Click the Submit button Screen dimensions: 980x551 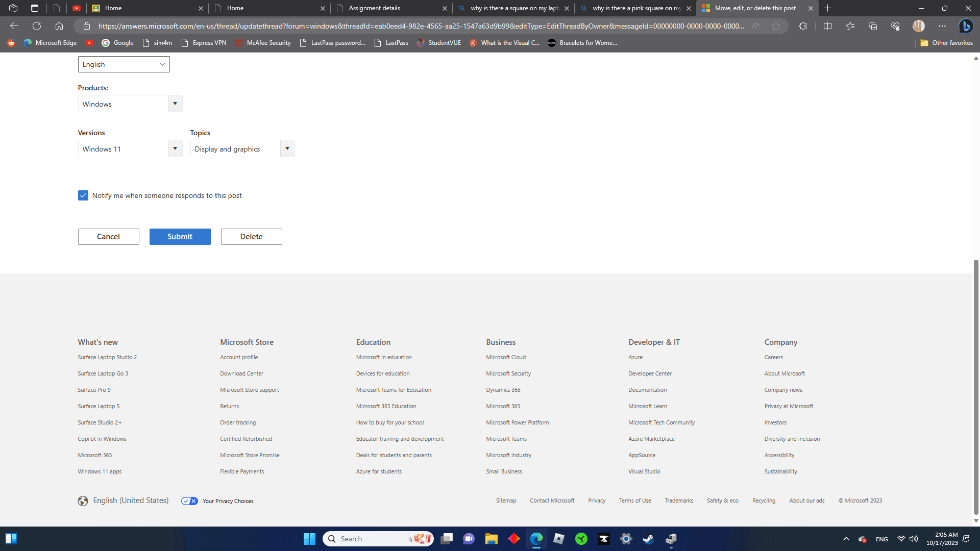coord(180,236)
